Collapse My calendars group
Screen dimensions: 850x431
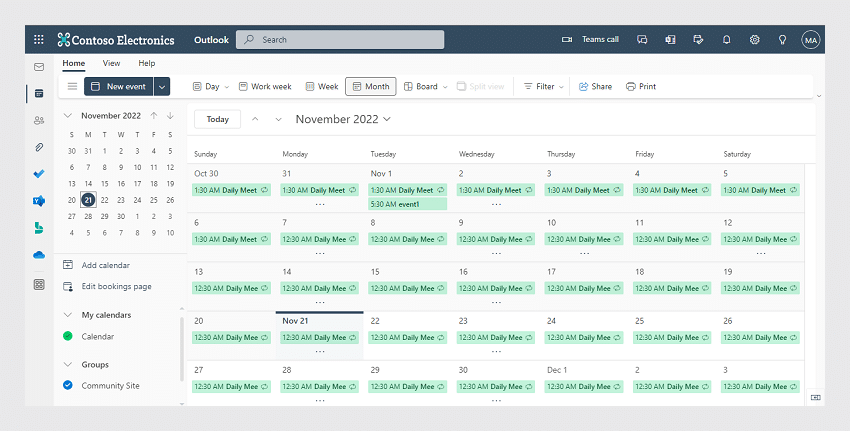[68, 315]
